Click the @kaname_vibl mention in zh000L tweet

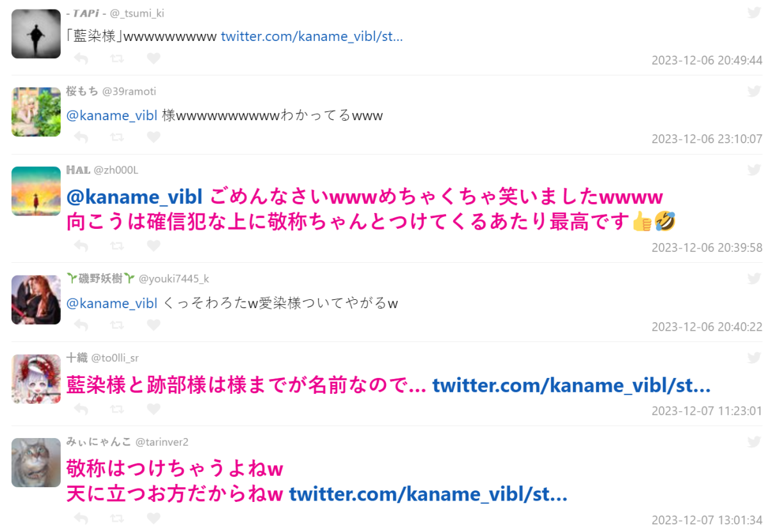[x=134, y=196]
